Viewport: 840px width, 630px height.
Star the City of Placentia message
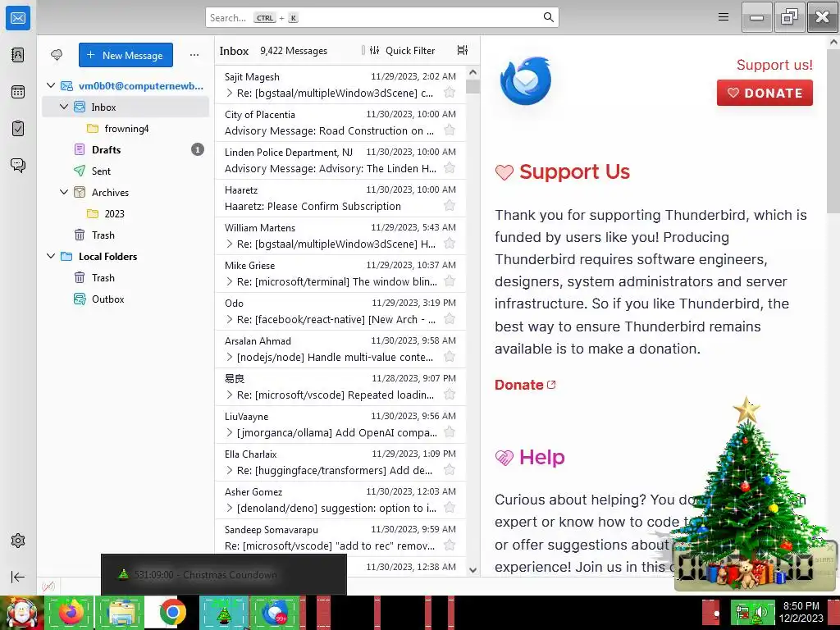[x=450, y=130]
